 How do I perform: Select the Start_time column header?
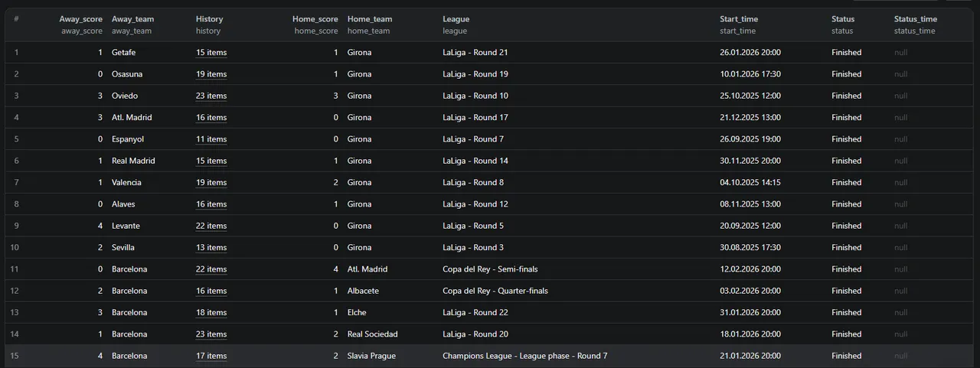740,19
